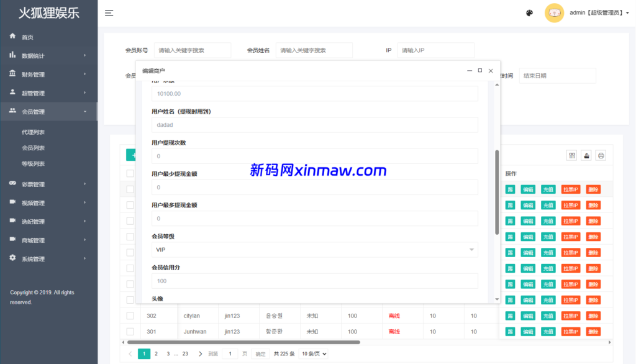Image resolution: width=636 pixels, height=364 pixels.
Task: Tick the select-all checkbox in the table header
Action: coord(130,173)
